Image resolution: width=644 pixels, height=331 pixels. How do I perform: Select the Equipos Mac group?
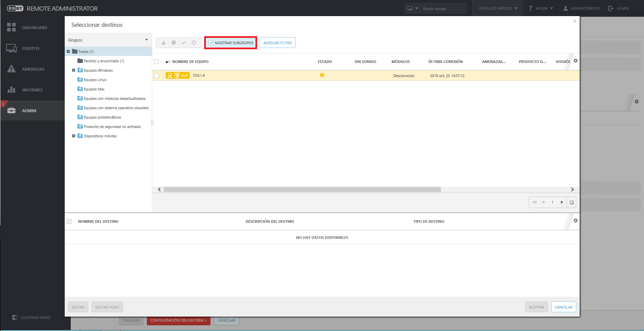coord(94,89)
